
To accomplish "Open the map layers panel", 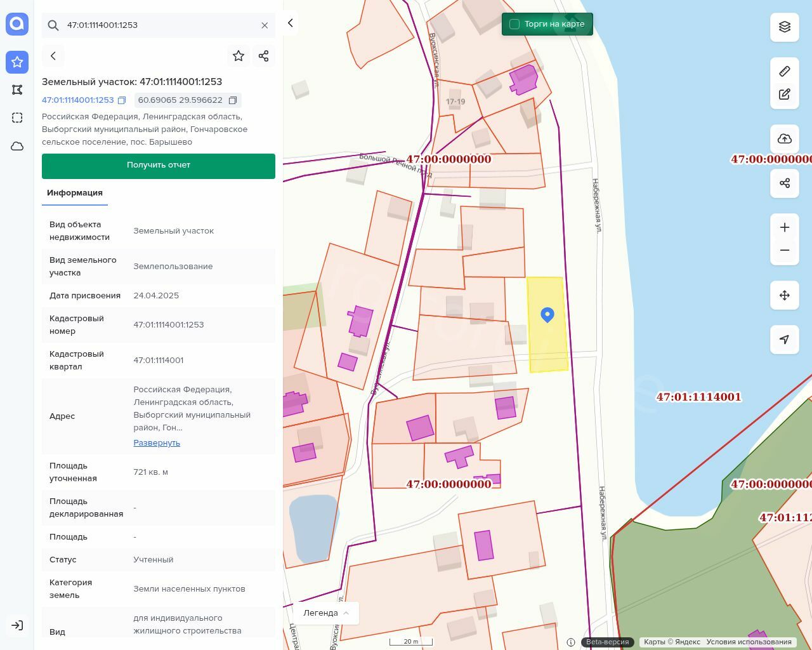I will (784, 27).
